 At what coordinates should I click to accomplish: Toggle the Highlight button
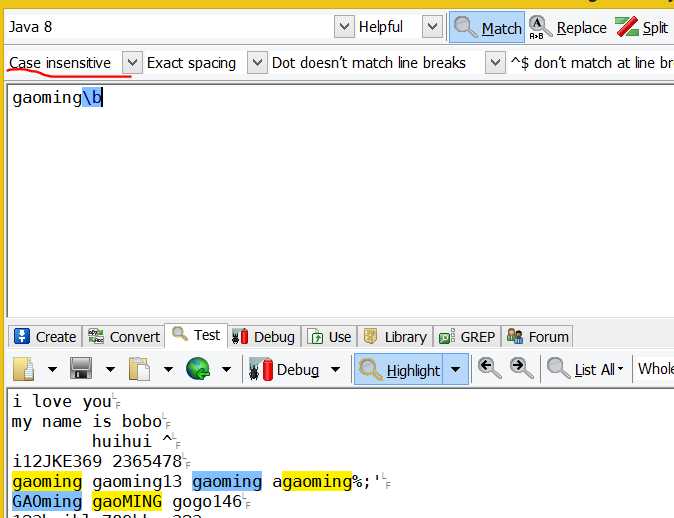(x=398, y=369)
